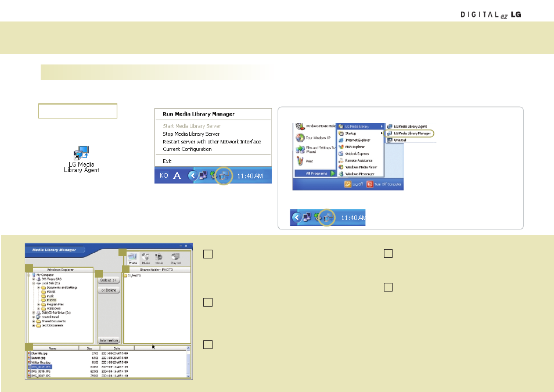
Task: Select the C:\PHOTO folder in Shared folder pane
Action: [132, 275]
